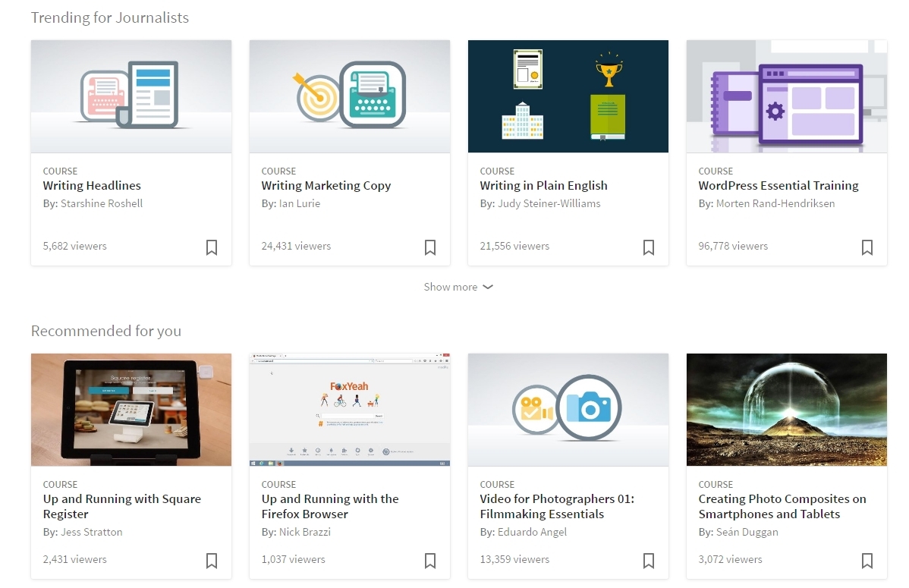Visit author Judy Steiner-Williams' name link
The image size is (909, 588).
point(549,203)
